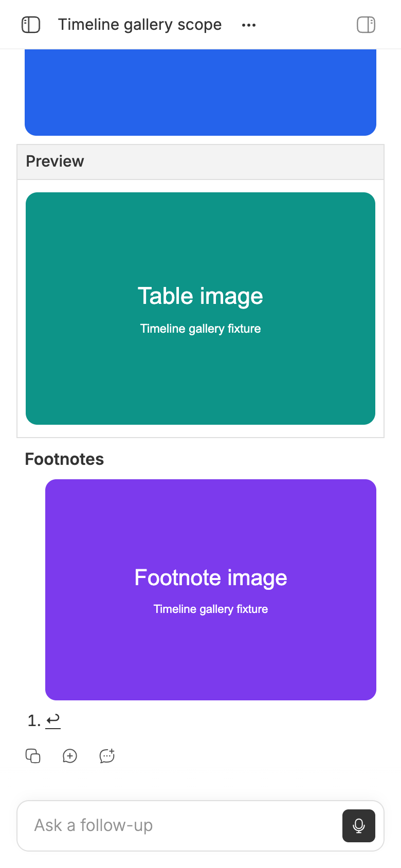Click the footnote number 1 marker
This screenshot has height=868, width=401.
pos(34,721)
